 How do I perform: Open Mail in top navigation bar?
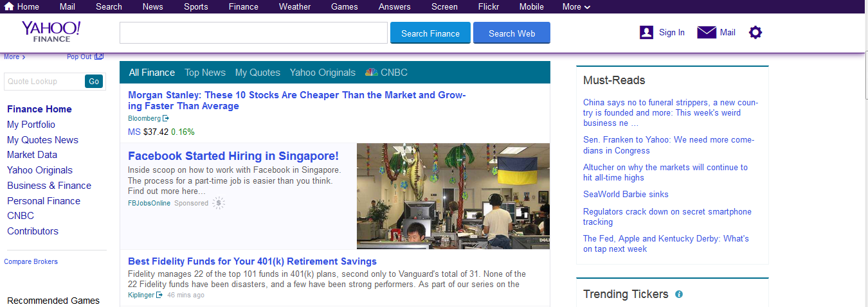click(67, 6)
